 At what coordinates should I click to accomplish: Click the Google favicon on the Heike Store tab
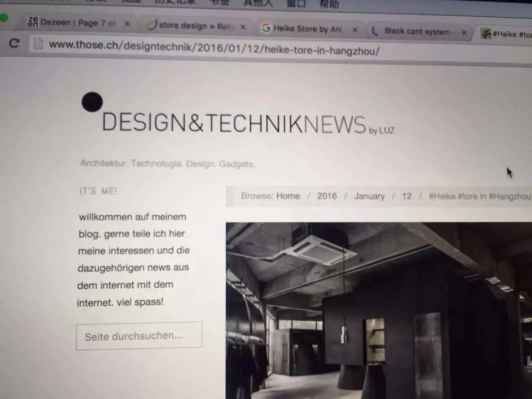(x=266, y=28)
